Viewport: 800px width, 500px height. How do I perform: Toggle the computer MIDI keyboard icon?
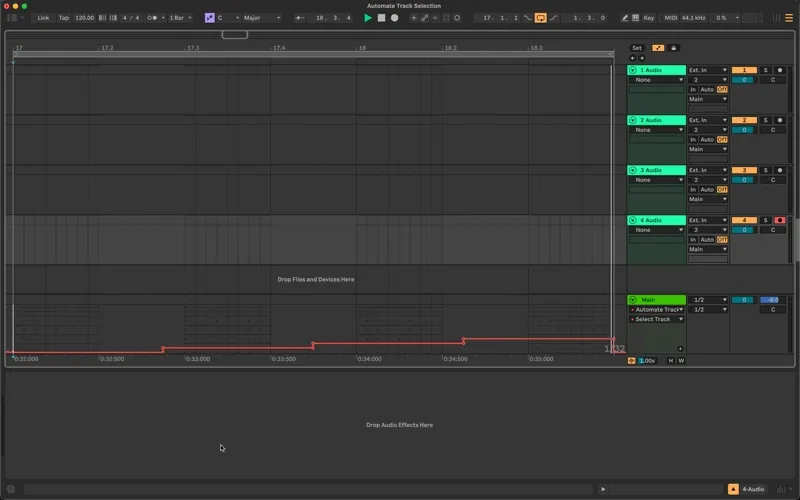tap(635, 18)
